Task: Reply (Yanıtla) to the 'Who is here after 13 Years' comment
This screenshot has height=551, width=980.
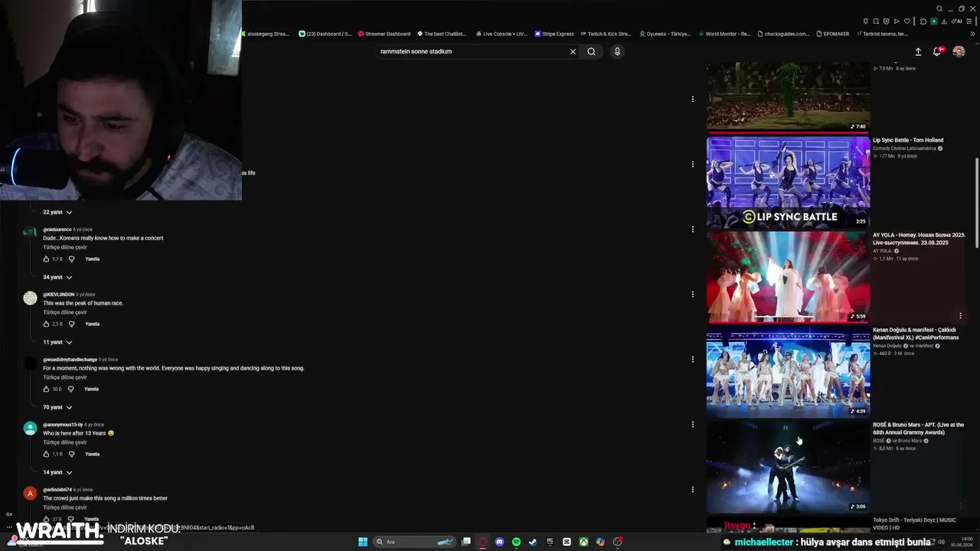Action: 92,454
